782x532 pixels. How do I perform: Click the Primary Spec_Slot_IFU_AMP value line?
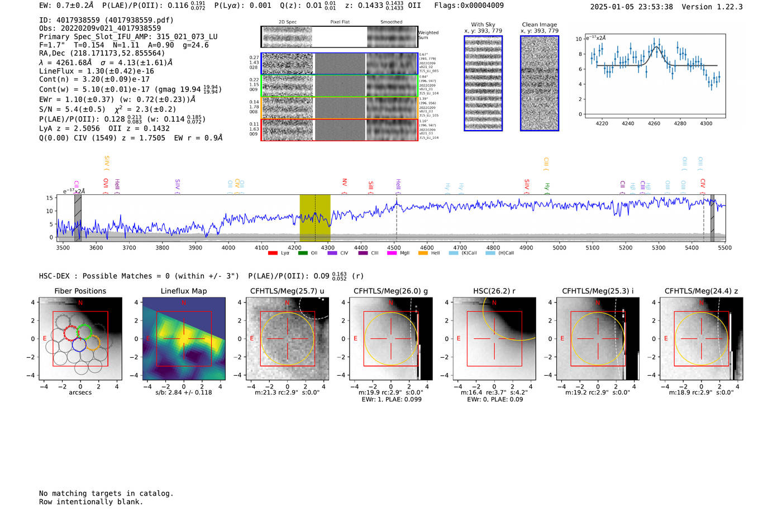pos(128,37)
